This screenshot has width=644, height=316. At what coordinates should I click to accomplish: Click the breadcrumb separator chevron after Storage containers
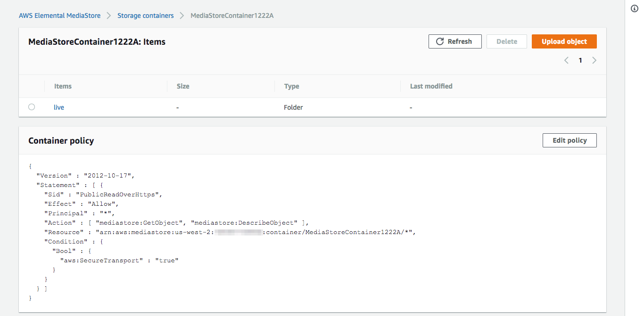tap(181, 15)
